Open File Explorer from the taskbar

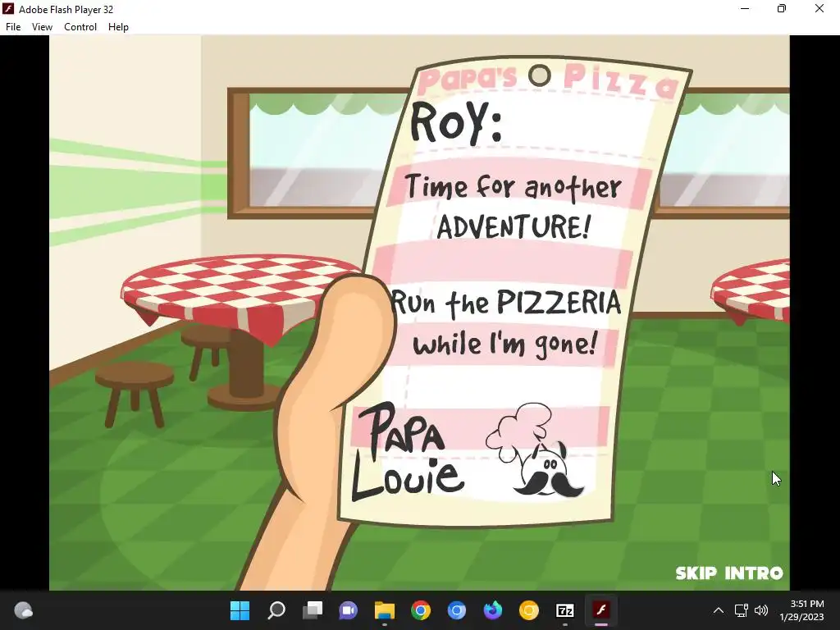pos(385,610)
